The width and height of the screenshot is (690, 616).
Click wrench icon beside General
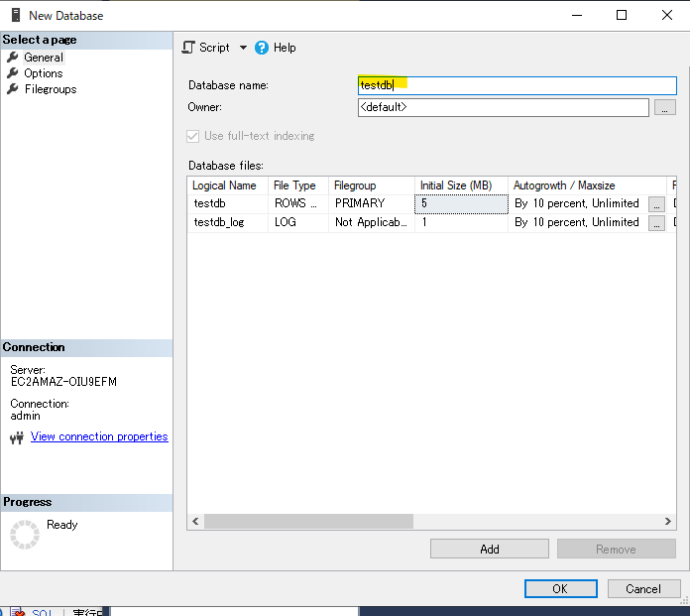coord(12,57)
